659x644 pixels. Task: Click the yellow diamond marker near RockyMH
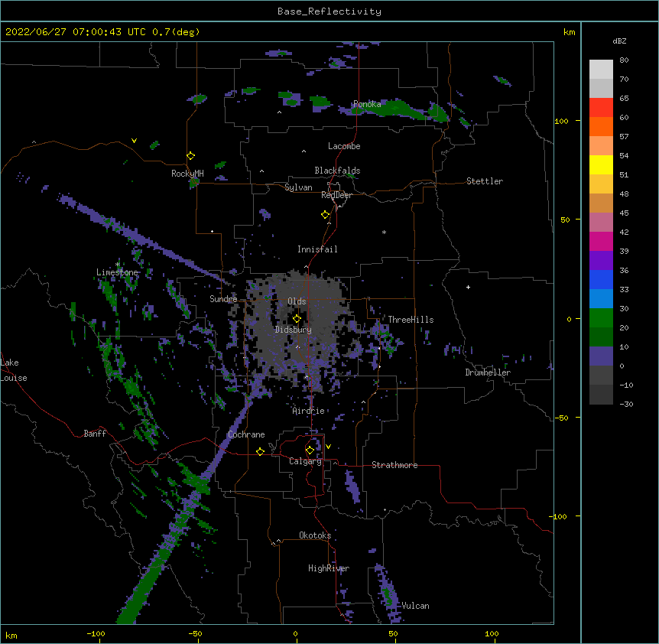click(x=190, y=156)
